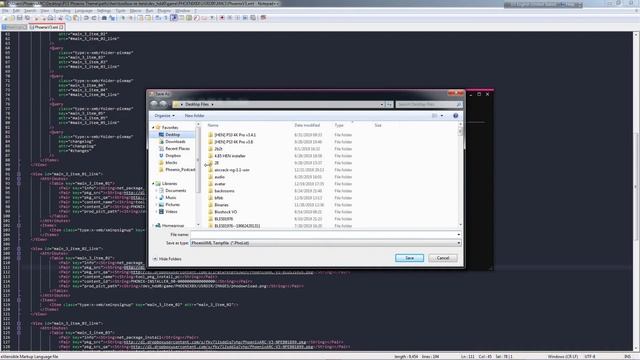Toggle Show All Characters in toolbar
The image size is (640, 360).
tap(166, 18)
